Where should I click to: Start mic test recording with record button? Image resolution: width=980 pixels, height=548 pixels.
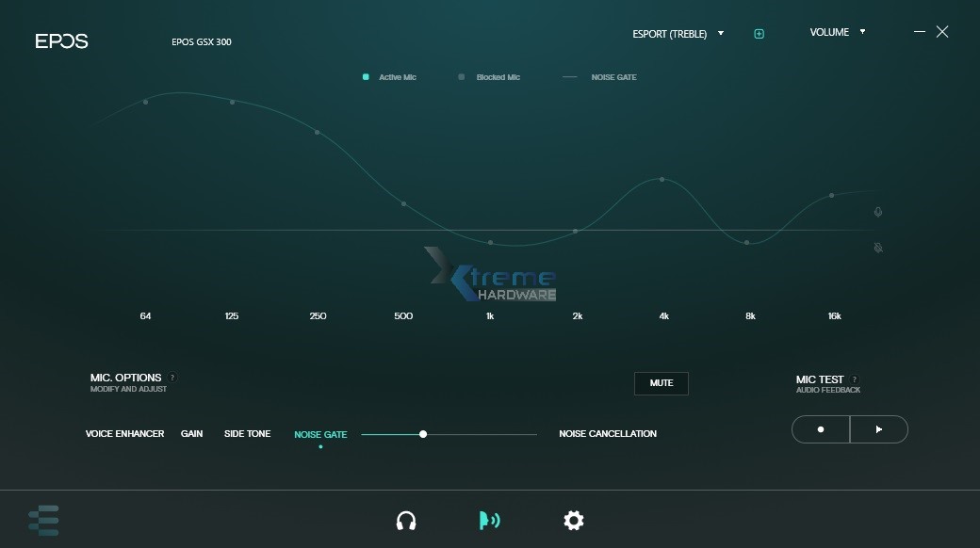[821, 429]
